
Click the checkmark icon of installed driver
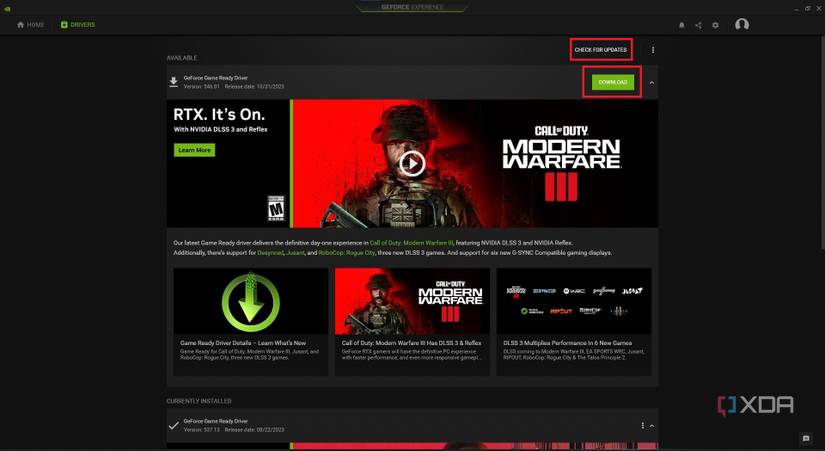point(174,425)
